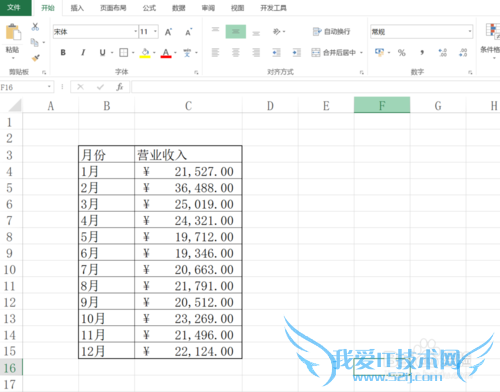Decrease font size with small A icon
Image resolution: width=500 pixels, height=392 pixels.
(188, 32)
